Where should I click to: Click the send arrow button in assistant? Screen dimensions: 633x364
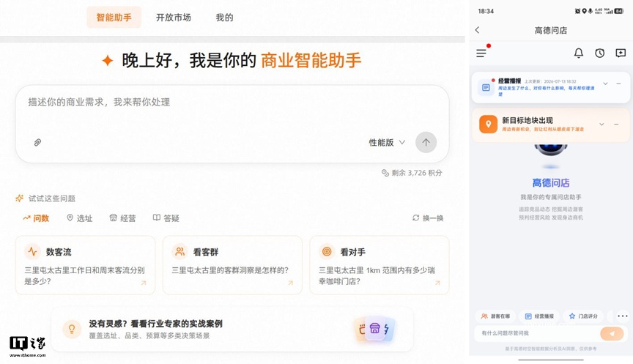(426, 142)
